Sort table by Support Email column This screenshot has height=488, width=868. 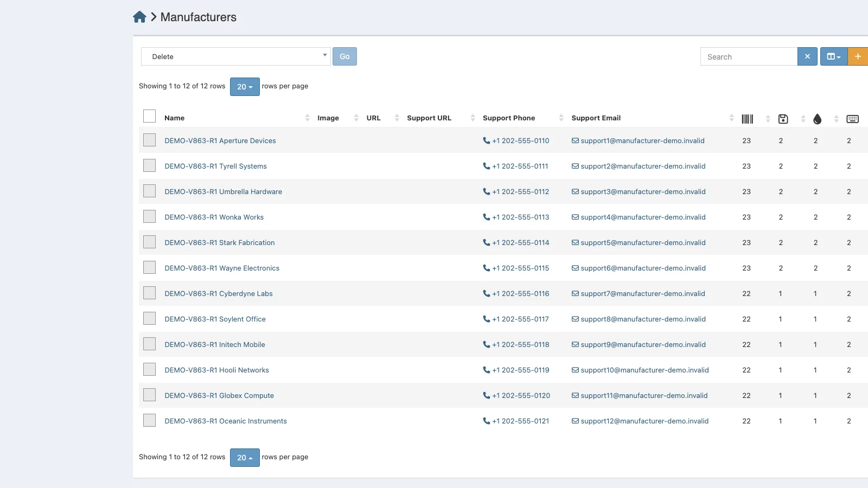(x=596, y=118)
